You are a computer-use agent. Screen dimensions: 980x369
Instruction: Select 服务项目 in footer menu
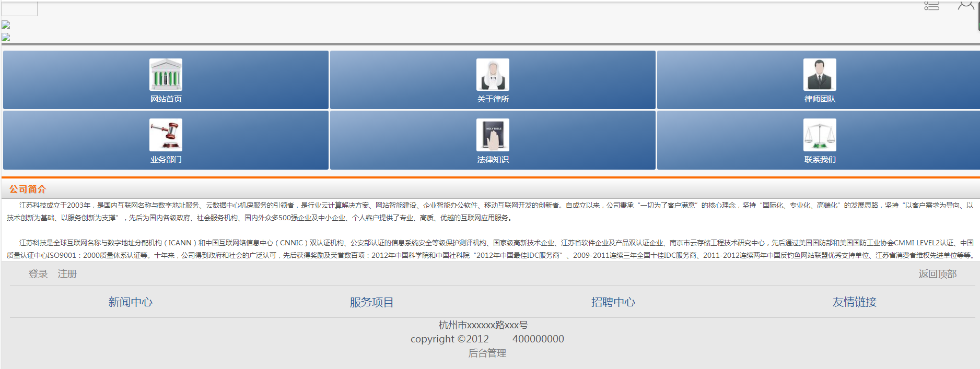tap(371, 302)
